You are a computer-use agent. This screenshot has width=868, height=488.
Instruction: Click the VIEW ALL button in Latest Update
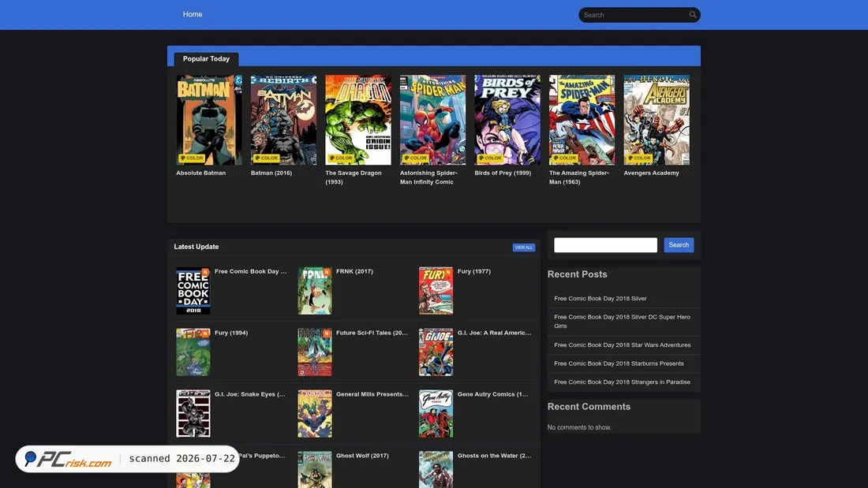524,248
